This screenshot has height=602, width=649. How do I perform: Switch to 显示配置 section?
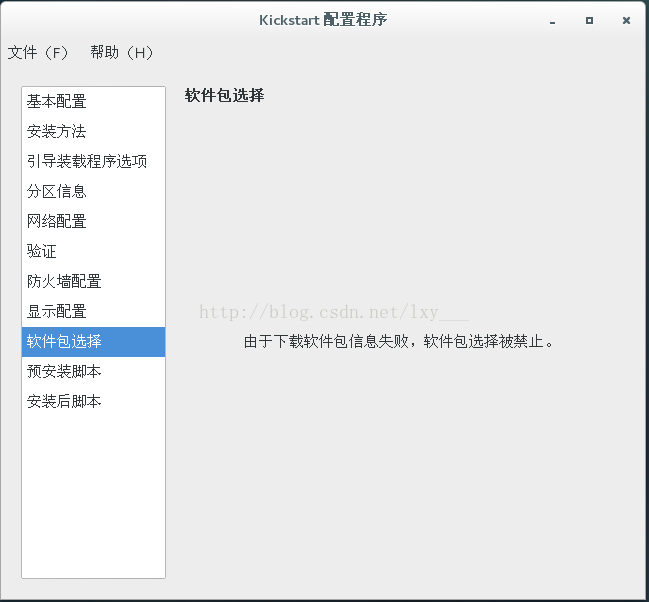[x=94, y=311]
